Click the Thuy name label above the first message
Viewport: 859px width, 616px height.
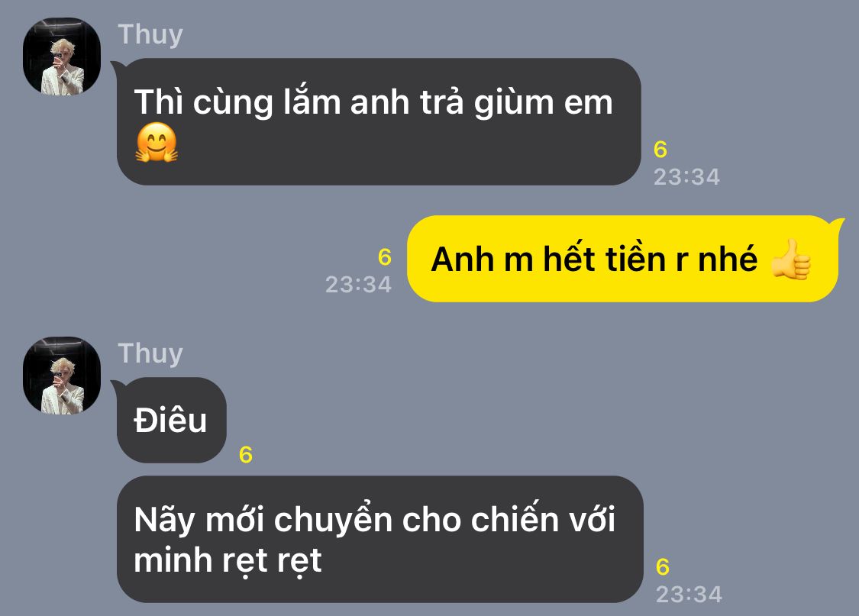150,34
